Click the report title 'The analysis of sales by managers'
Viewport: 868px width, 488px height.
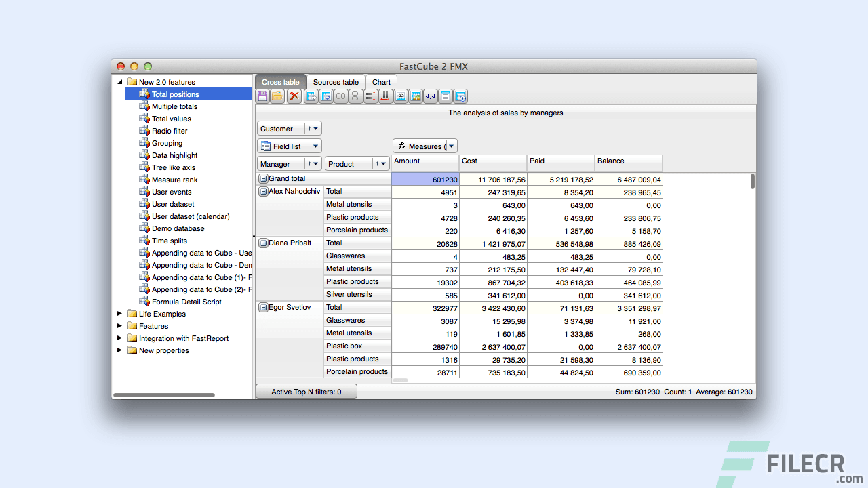505,113
